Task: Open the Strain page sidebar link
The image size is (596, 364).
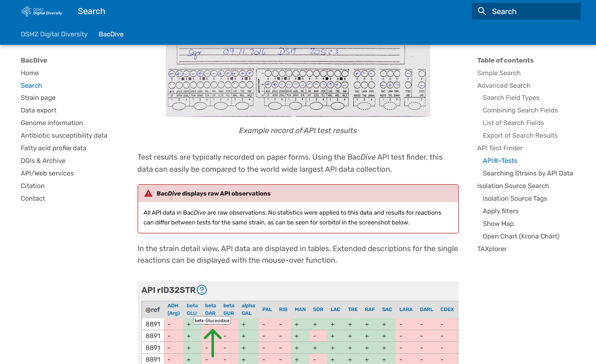Action: (38, 98)
